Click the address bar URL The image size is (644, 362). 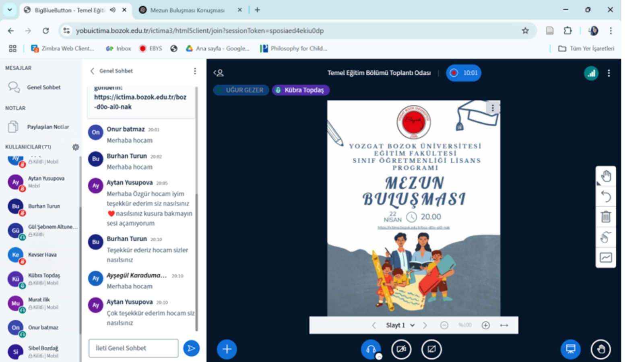200,31
